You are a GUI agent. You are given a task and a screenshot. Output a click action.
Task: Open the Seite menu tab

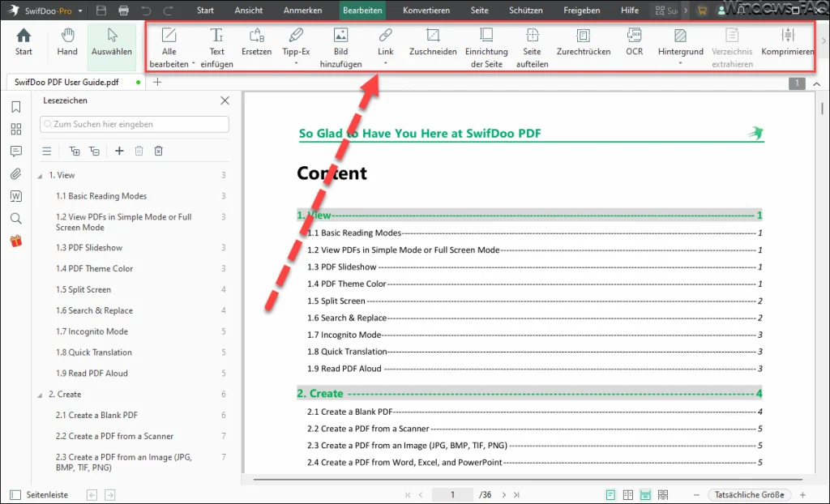(x=480, y=10)
